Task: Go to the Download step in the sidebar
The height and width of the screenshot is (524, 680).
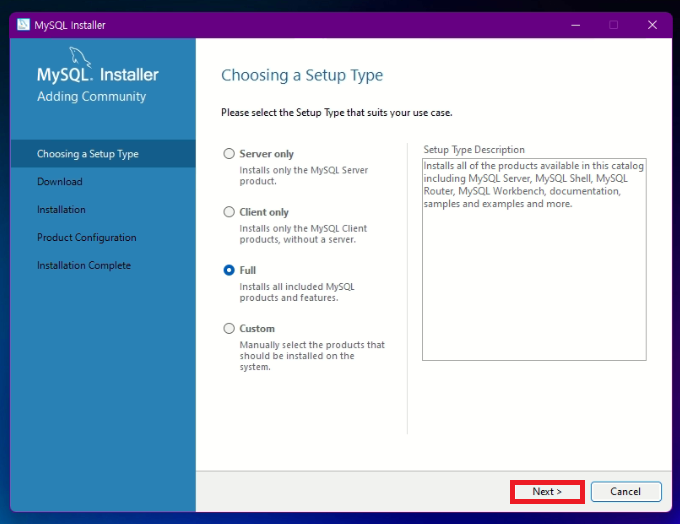Action: tap(60, 182)
